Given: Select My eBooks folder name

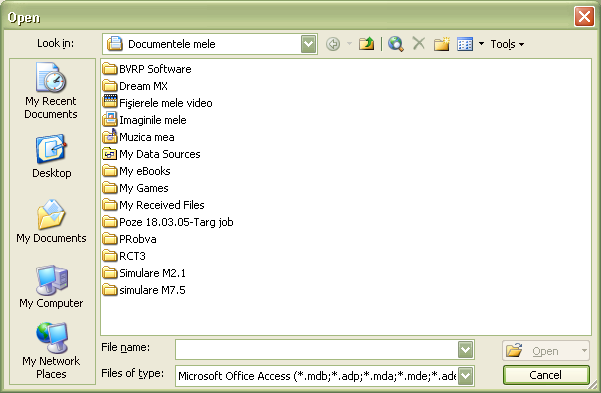Looking at the screenshot, I should coord(145,171).
